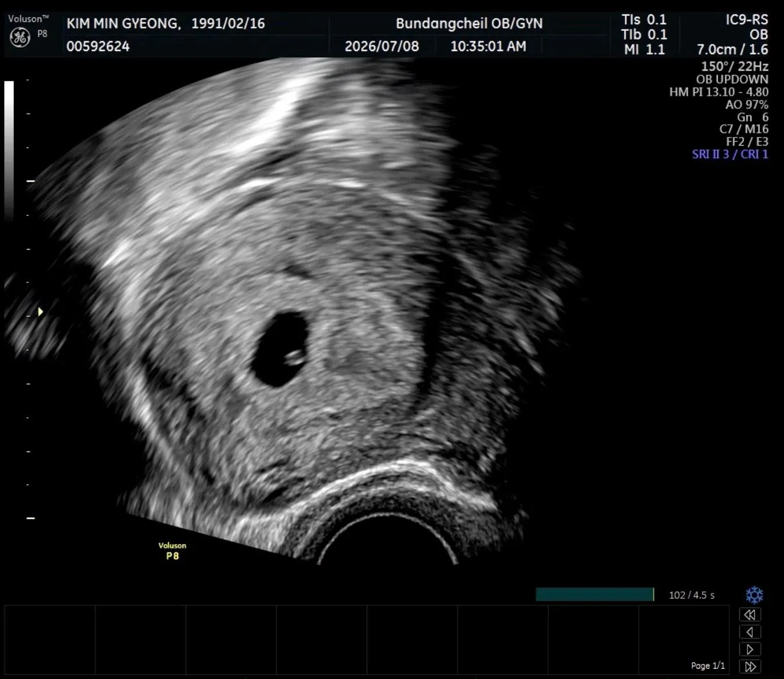Click the SRI II 3 / CRI 1 setting
This screenshot has height=679, width=784.
click(730, 154)
